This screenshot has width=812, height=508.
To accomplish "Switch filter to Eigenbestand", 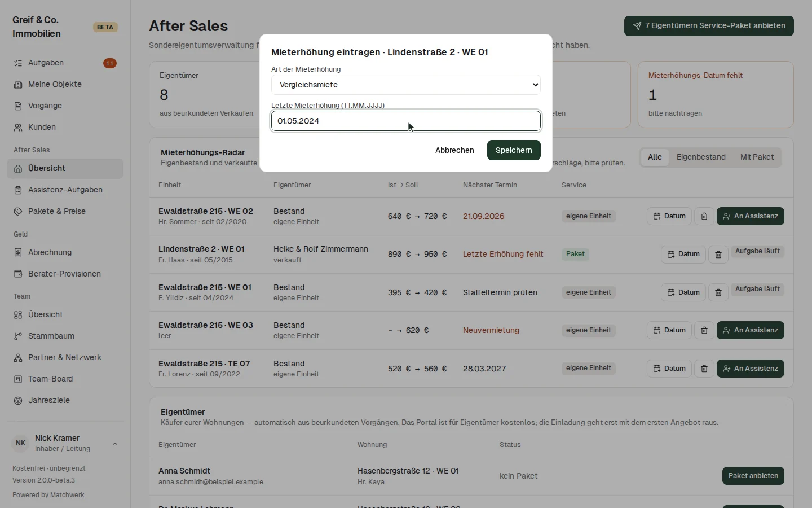I will click(701, 157).
